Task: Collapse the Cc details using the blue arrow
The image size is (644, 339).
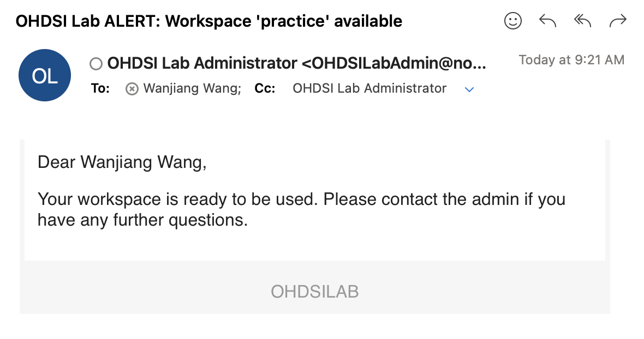Action: (x=469, y=89)
